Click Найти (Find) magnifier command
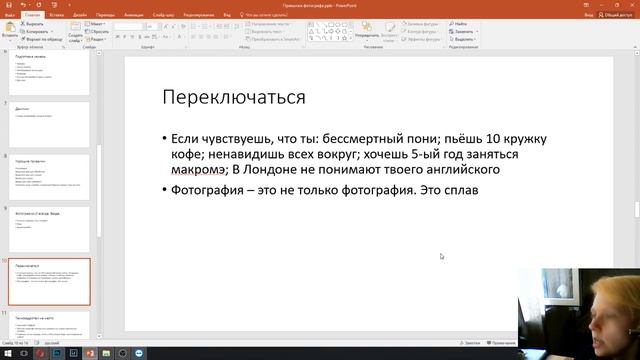Image resolution: width=640 pixels, height=360 pixels. pos(458,24)
